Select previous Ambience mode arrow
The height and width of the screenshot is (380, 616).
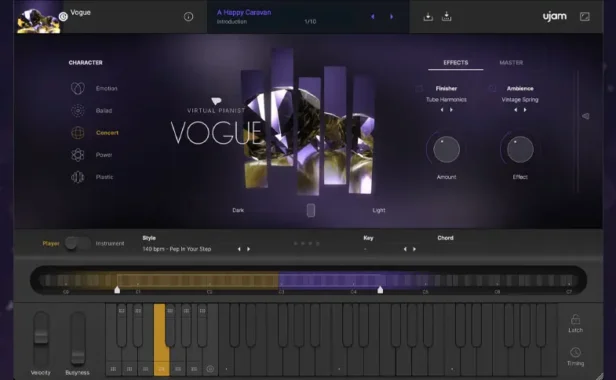[x=516, y=110]
